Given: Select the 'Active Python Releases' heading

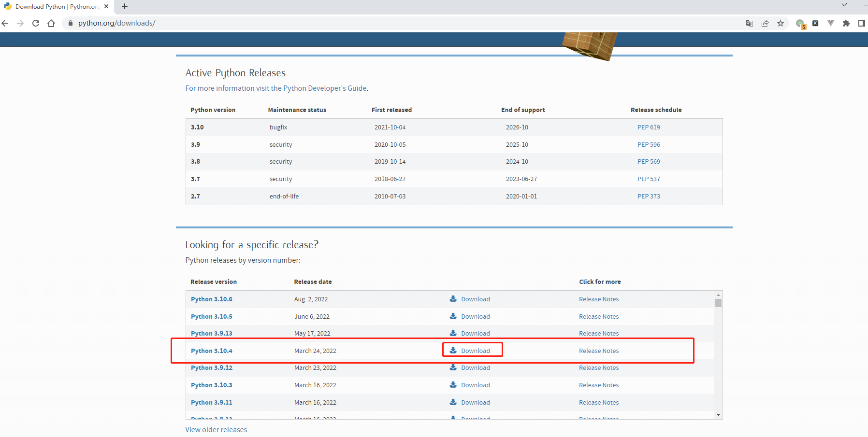Looking at the screenshot, I should point(235,73).
